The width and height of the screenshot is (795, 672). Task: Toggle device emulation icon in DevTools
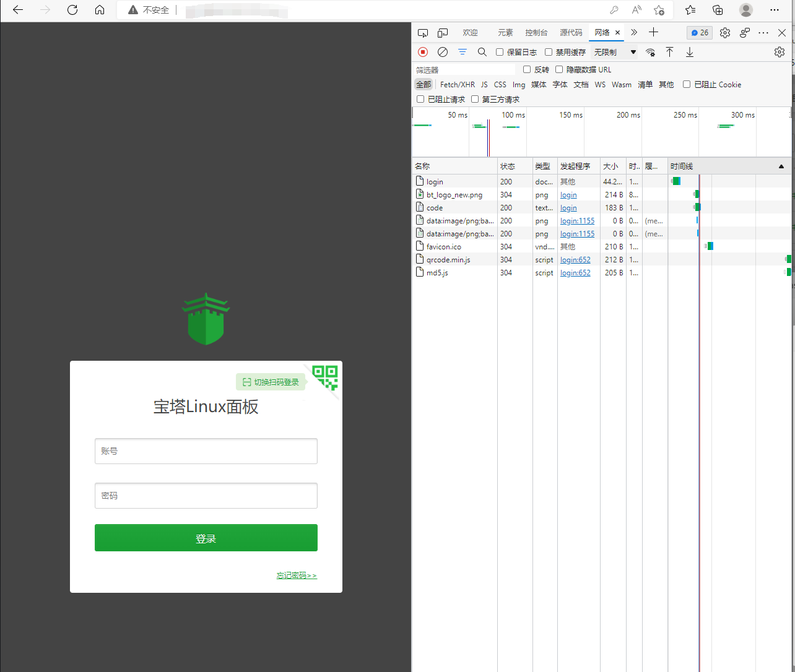coord(443,33)
